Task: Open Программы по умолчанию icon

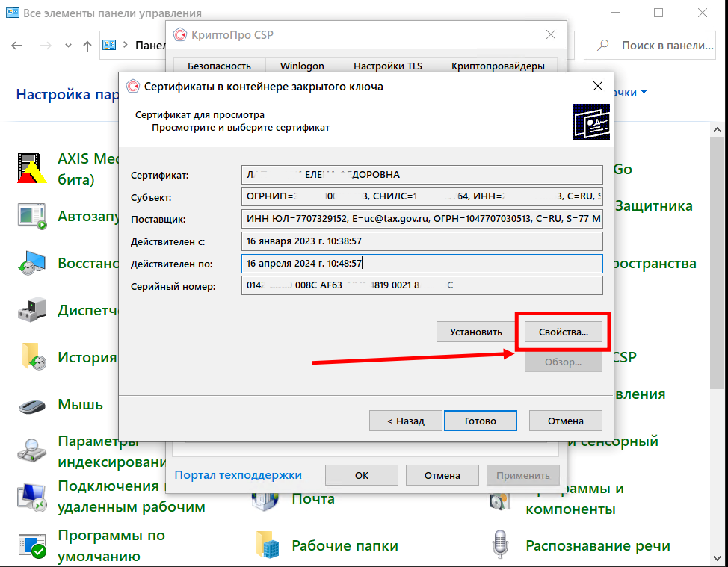Action: point(31,545)
